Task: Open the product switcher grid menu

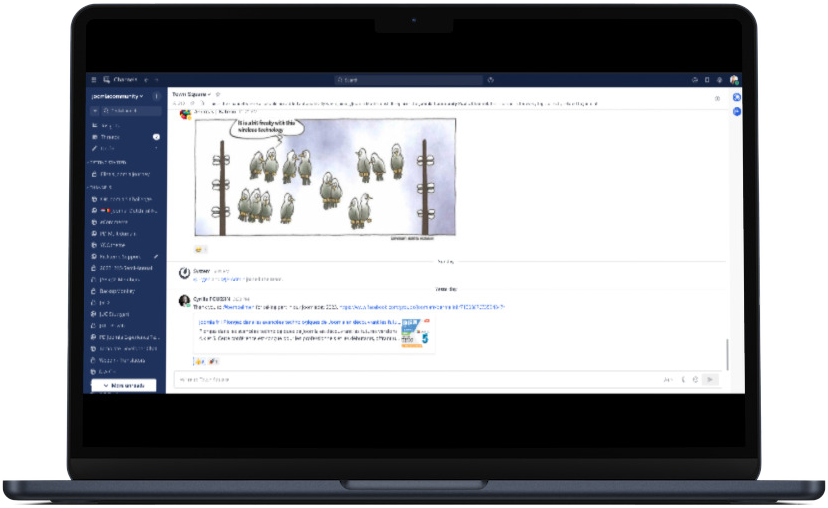Action: pyautogui.click(x=94, y=80)
